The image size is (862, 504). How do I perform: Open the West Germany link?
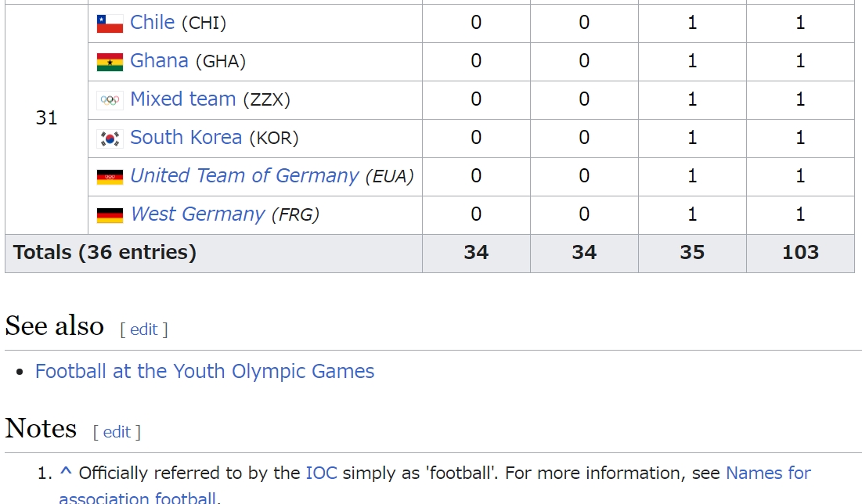pyautogui.click(x=198, y=214)
